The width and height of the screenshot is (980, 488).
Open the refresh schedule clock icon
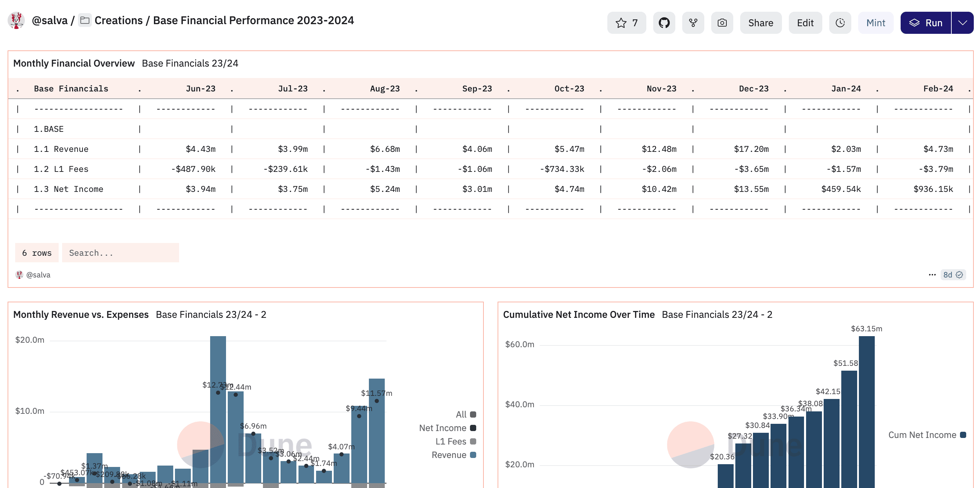(840, 23)
